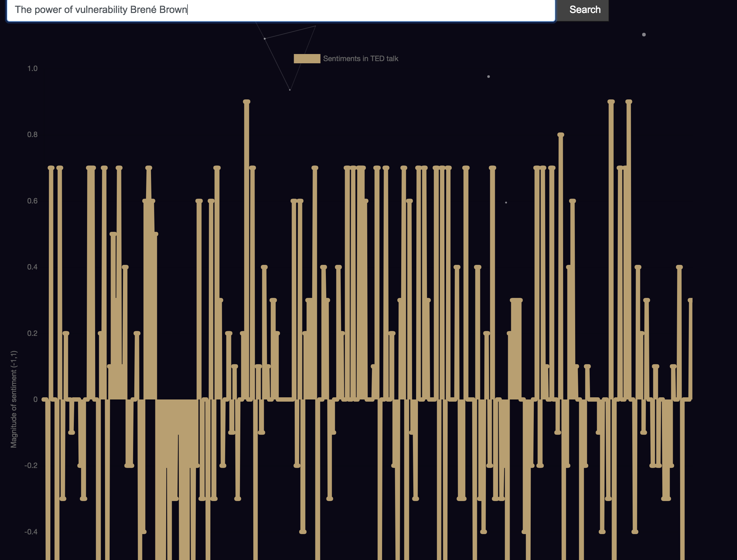
Task: Click the y-axis label 0.6
Action: 32,201
